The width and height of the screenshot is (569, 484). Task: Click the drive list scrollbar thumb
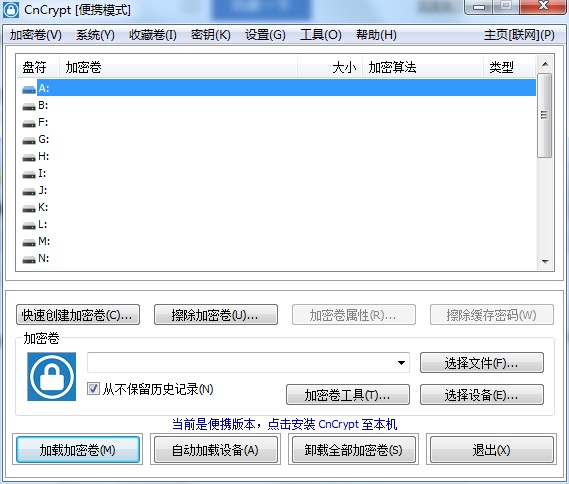tap(544, 115)
